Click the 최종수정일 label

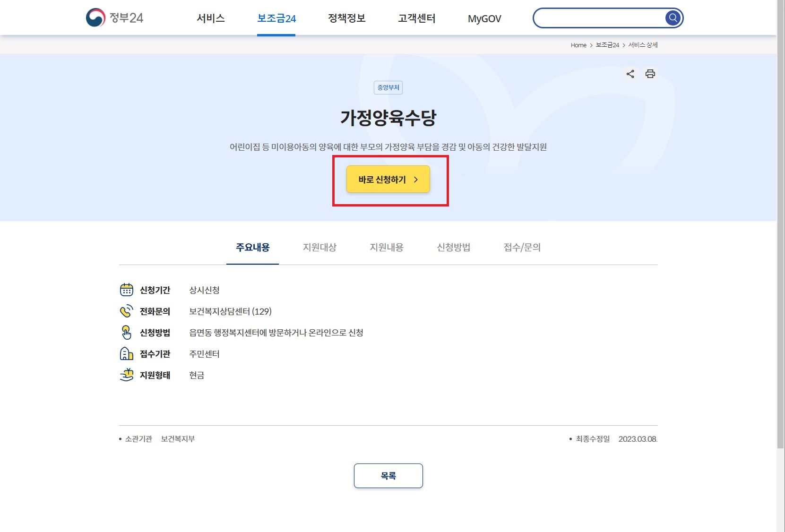coord(593,439)
